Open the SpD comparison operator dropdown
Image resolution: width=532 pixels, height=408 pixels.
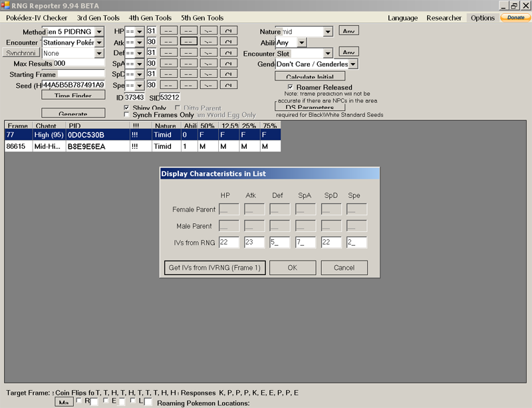(139, 74)
